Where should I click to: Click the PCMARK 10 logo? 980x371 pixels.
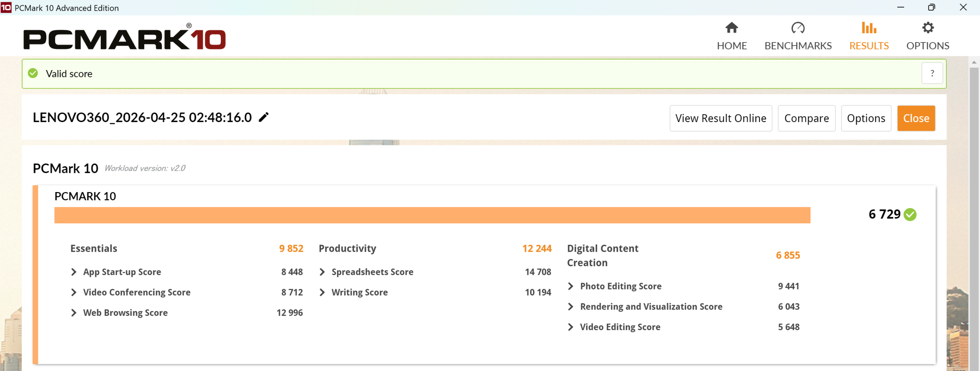pos(125,37)
